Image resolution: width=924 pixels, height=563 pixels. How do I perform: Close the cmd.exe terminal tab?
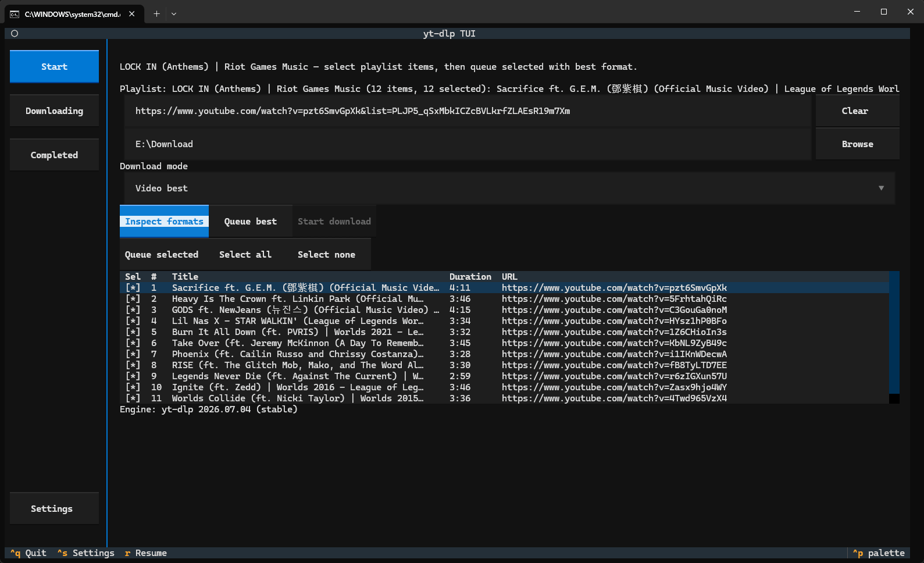pos(132,14)
